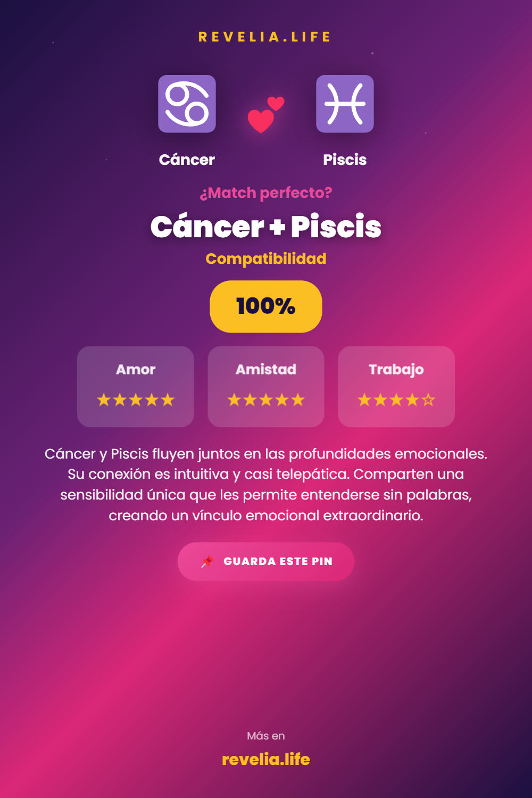
Task: Click the double hearts icon
Action: pyautogui.click(x=265, y=114)
